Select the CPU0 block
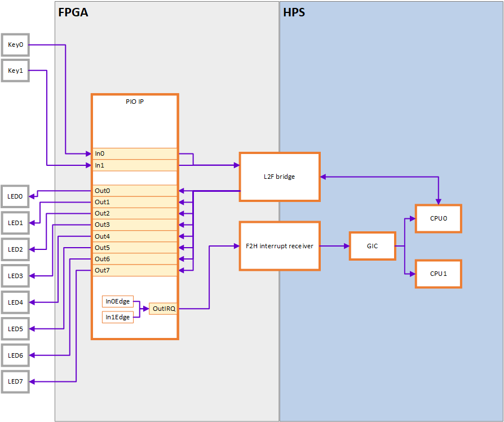This screenshot has width=504, height=422. (x=438, y=219)
